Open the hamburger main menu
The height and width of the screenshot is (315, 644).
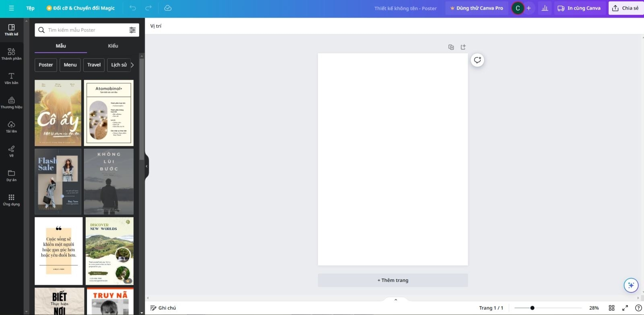pos(11,8)
